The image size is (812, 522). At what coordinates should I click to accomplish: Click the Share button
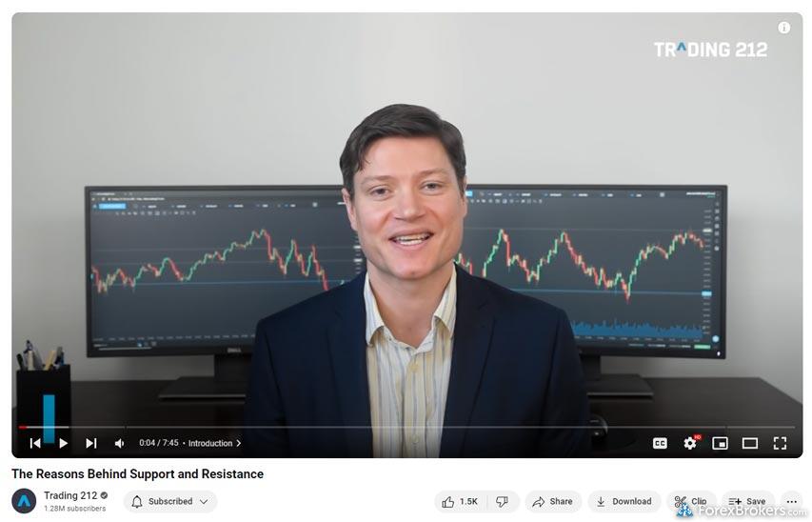click(553, 501)
